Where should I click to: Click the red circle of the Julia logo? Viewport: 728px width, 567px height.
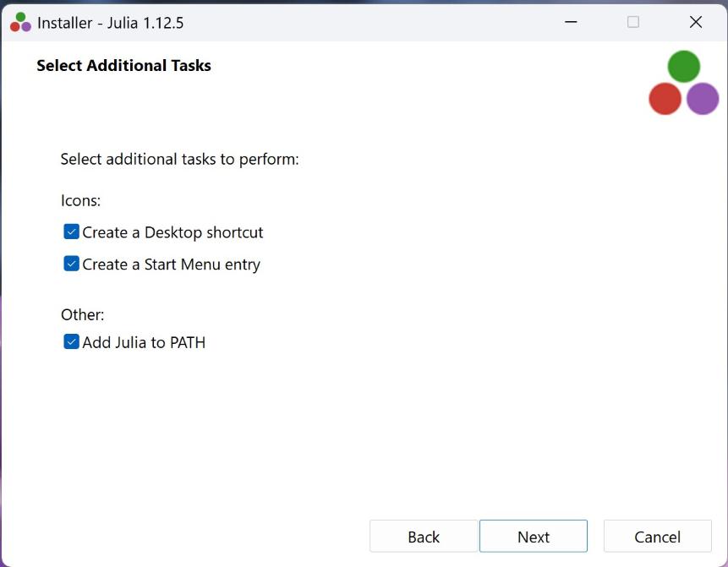[665, 99]
